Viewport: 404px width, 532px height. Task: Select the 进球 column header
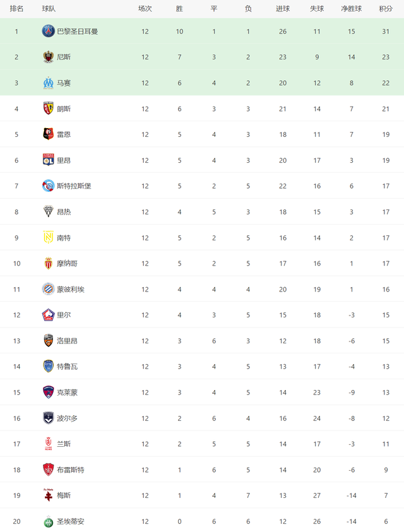(x=282, y=9)
